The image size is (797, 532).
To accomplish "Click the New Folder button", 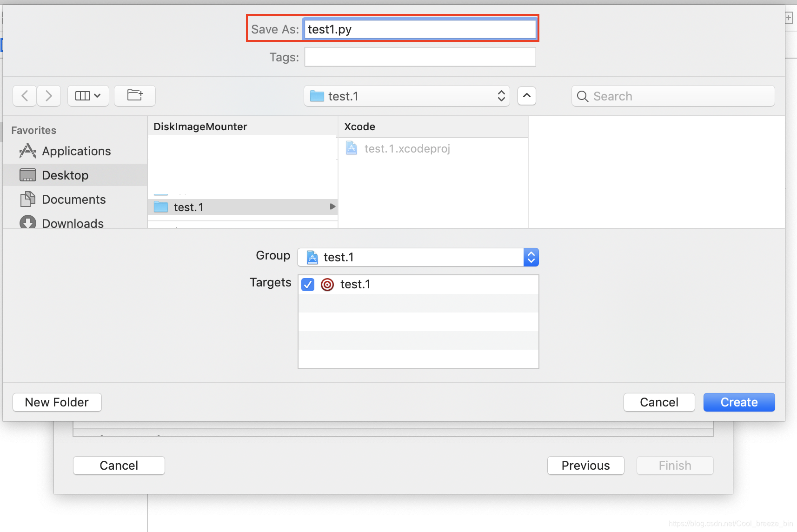I will [x=57, y=402].
